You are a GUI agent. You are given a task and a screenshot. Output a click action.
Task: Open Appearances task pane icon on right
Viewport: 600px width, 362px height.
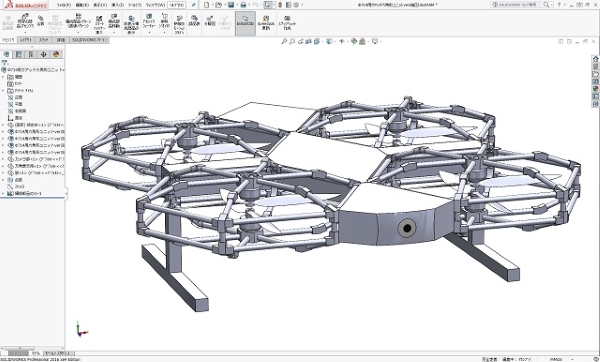tap(595, 89)
